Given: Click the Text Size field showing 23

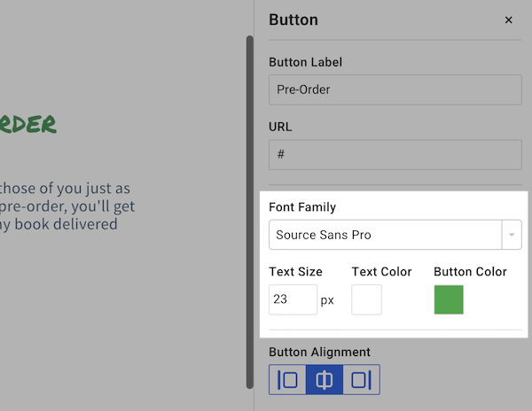Looking at the screenshot, I should pos(293,299).
